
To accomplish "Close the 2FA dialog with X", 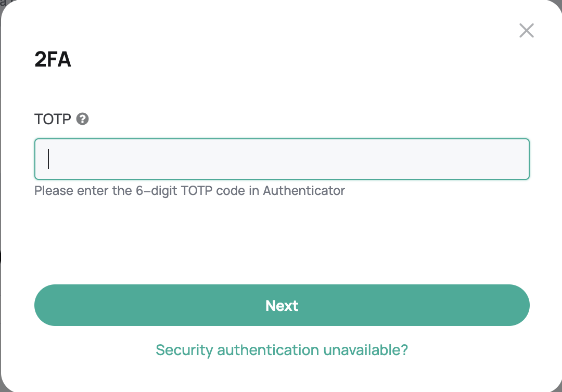I will coord(527,31).
